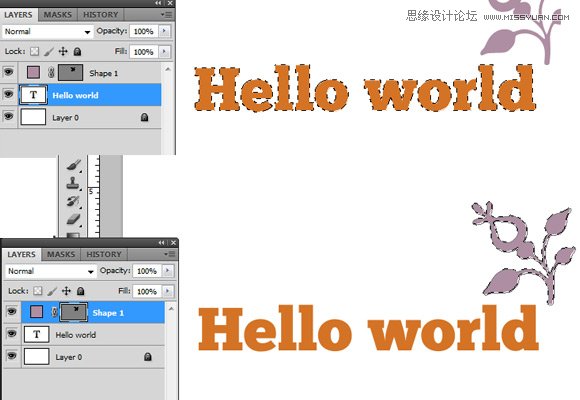Select Shape 1 layer name in lower panel
The width and height of the screenshot is (580, 400).
coord(108,313)
